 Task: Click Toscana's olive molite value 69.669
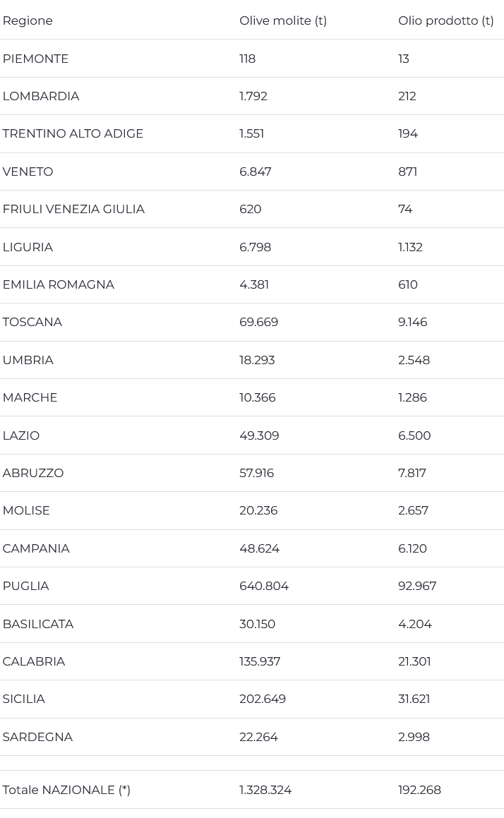click(259, 323)
